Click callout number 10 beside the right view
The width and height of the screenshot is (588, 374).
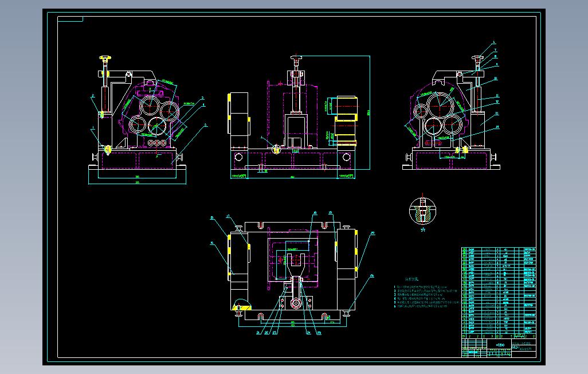(496, 79)
